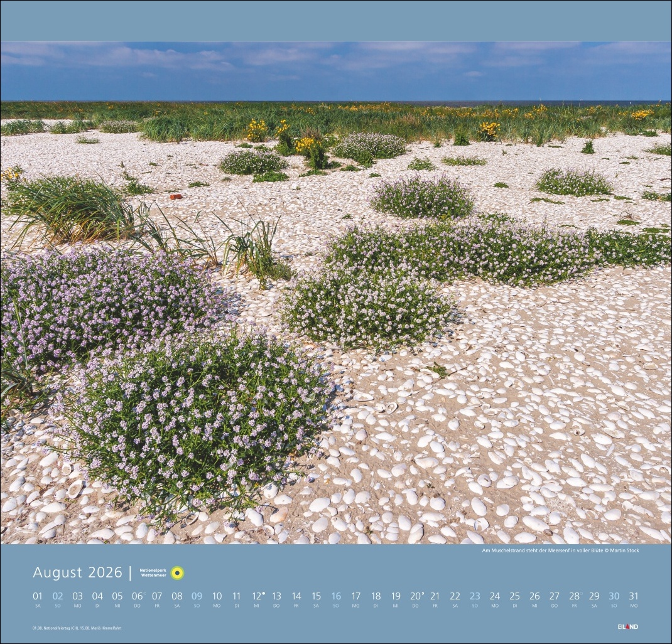672x644 pixels.
Task: Click the moon phase dot beside 20
Action: click(x=423, y=593)
